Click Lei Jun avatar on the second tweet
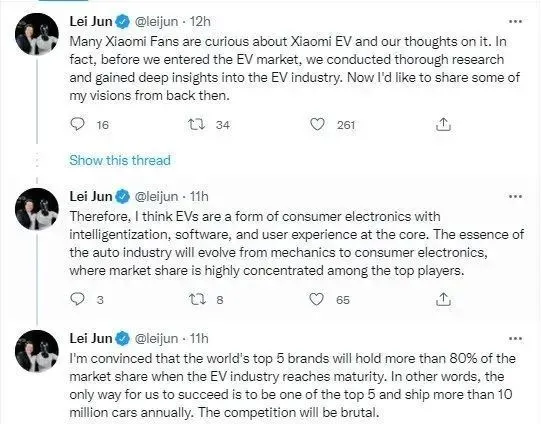This screenshot has width=541, height=424. click(37, 209)
